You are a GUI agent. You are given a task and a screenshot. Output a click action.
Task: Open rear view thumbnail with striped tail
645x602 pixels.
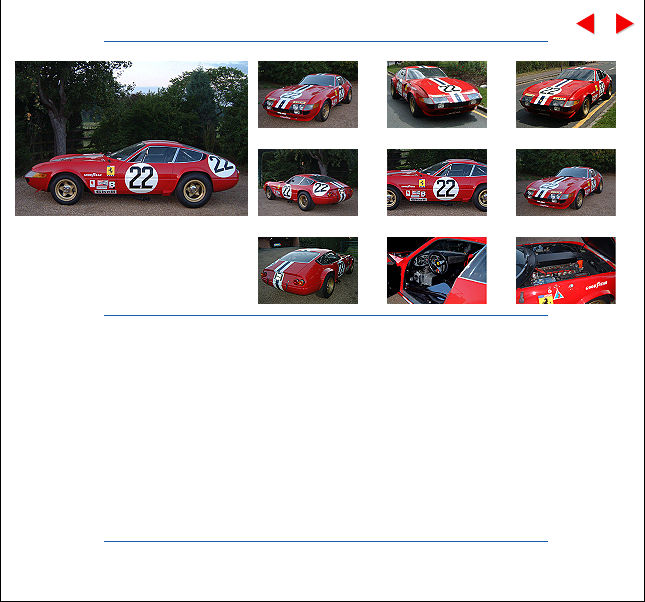[x=308, y=270]
